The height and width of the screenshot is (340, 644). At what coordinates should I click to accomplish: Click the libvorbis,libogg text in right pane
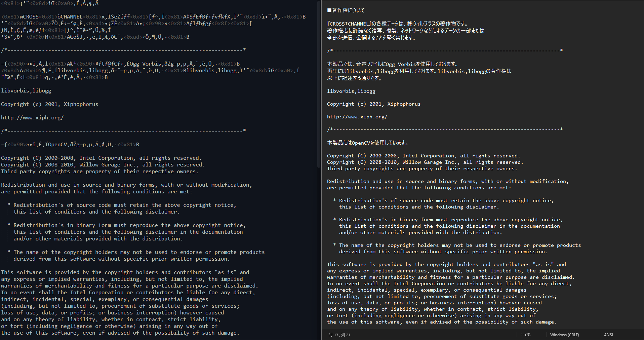pyautogui.click(x=351, y=91)
